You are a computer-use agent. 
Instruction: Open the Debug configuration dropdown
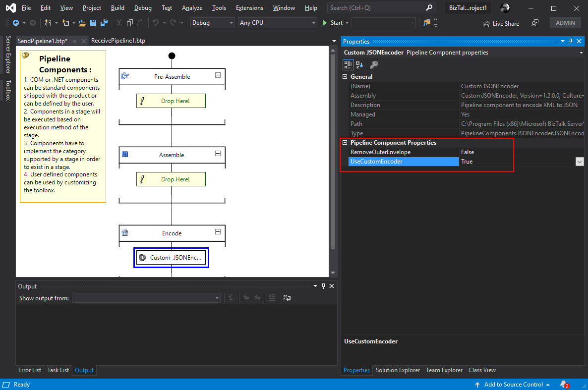pyautogui.click(x=213, y=23)
